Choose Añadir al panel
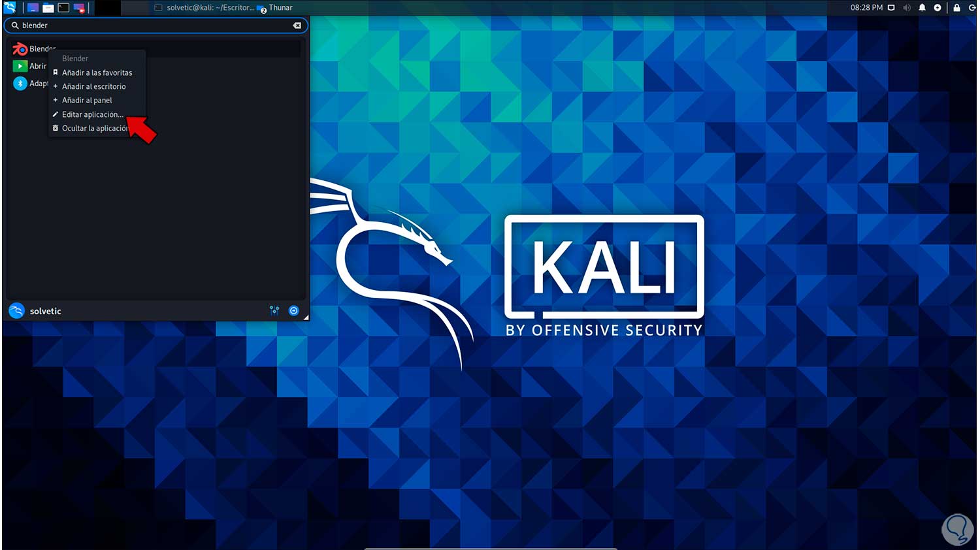980x550 pixels. pyautogui.click(x=87, y=100)
